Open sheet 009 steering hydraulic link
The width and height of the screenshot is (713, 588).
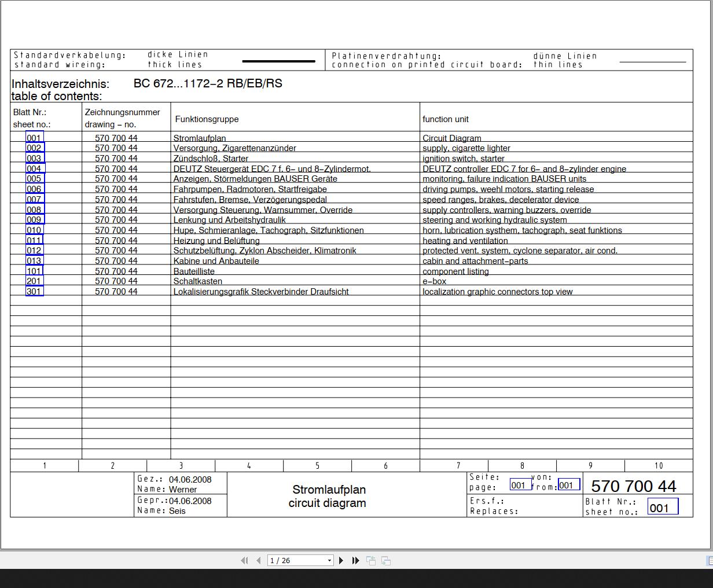(35, 220)
